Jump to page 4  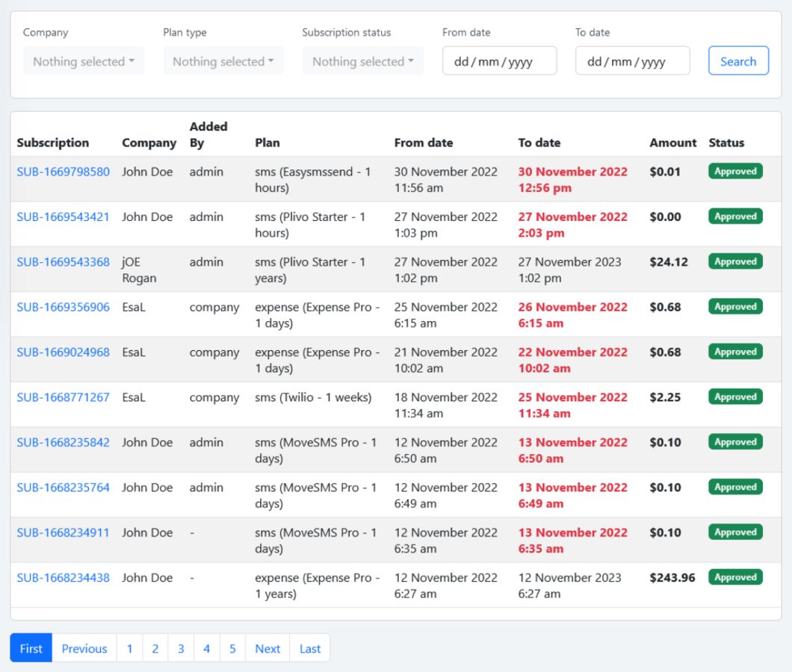pyautogui.click(x=206, y=648)
